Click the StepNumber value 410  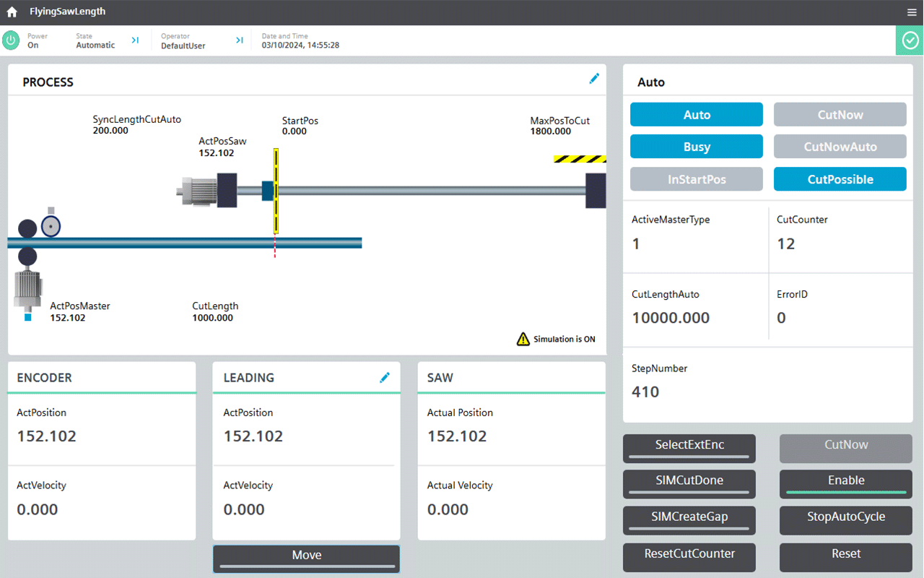tap(645, 392)
